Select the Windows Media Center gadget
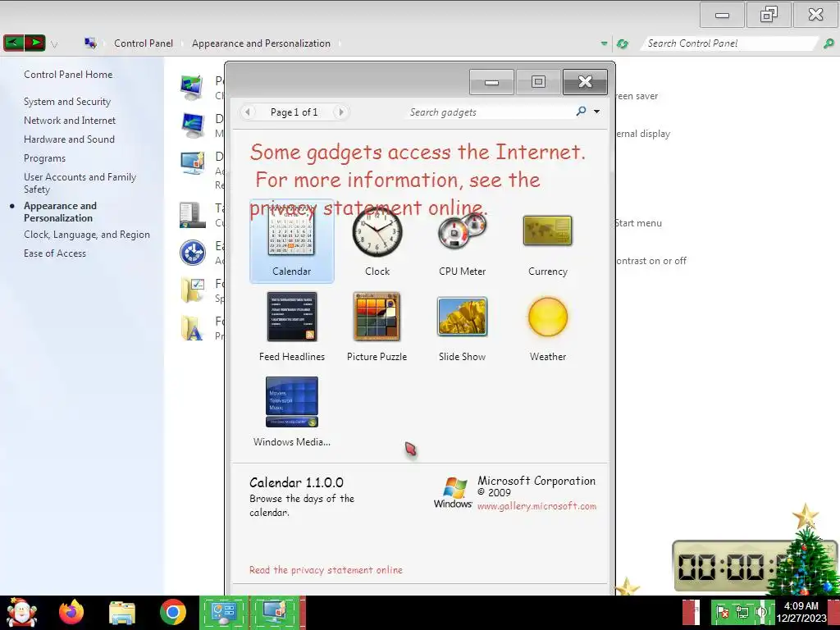Viewport: 840px width, 630px height. click(x=292, y=402)
